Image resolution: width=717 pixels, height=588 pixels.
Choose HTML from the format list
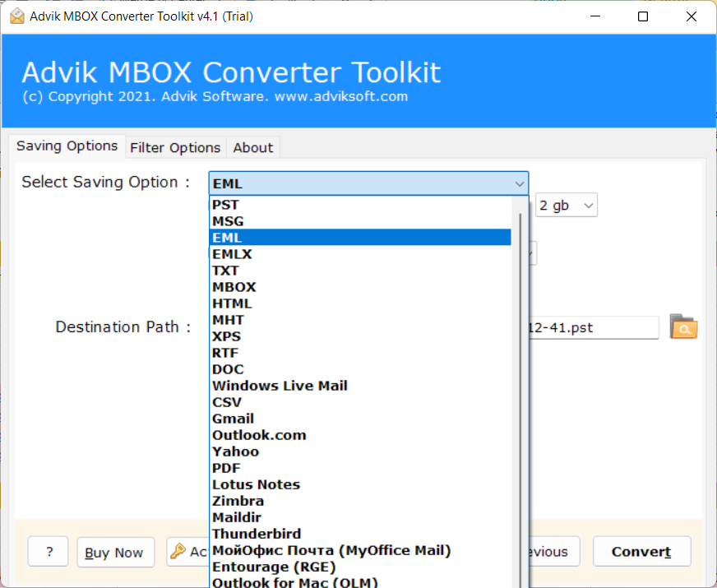point(360,303)
